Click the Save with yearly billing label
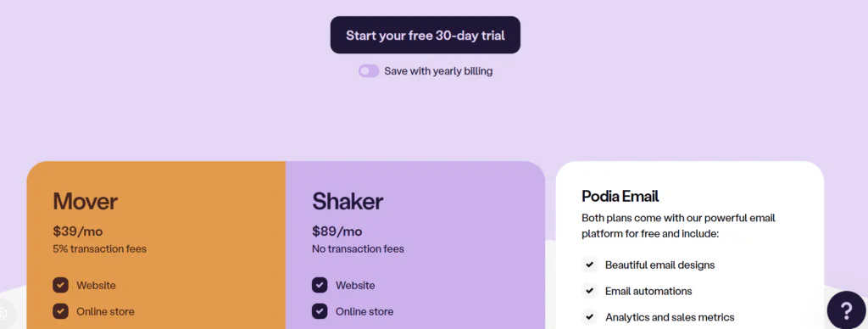Screen dimensions: 868x329 point(438,71)
